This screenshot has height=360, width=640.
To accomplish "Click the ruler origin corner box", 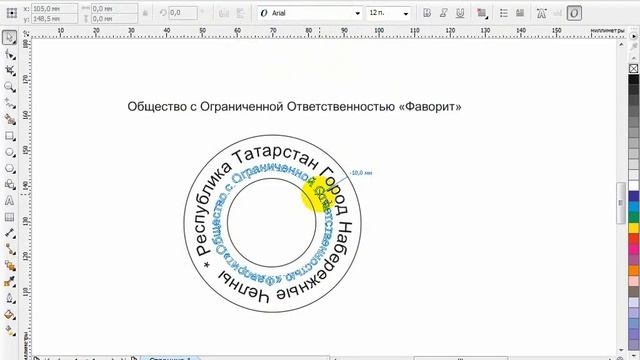I will (26, 33).
